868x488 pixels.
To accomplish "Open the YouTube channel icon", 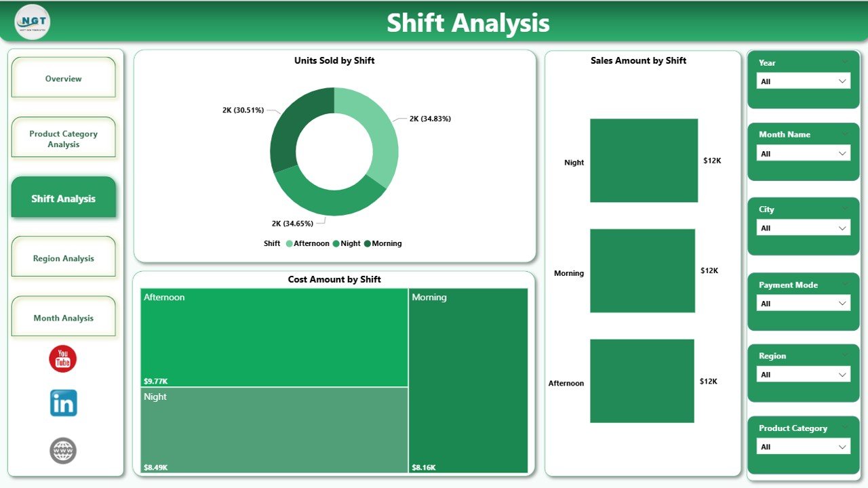I will point(63,359).
